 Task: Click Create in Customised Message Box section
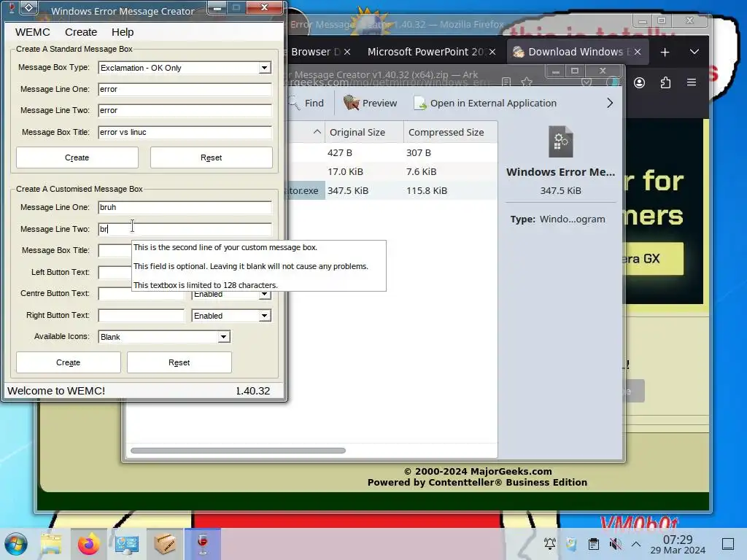[x=68, y=362]
